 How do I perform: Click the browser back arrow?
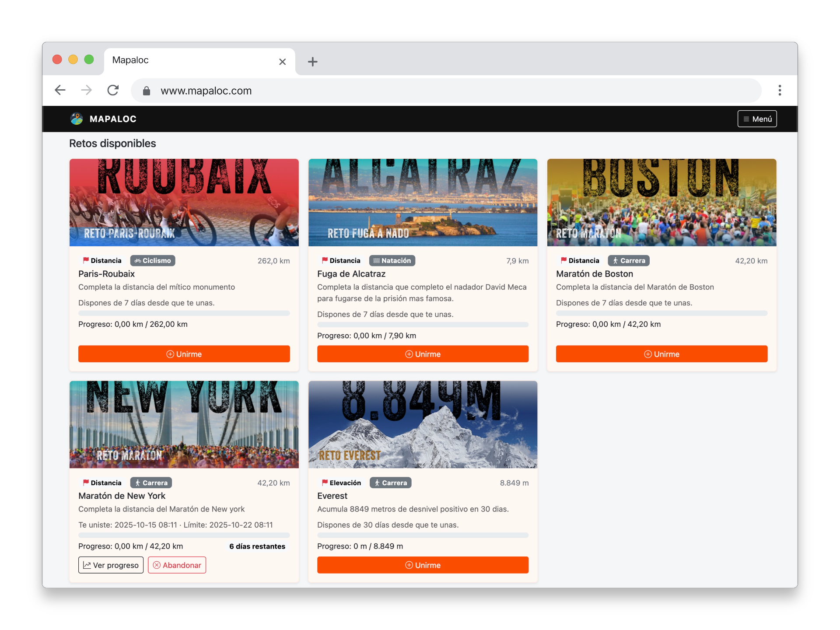tap(60, 90)
